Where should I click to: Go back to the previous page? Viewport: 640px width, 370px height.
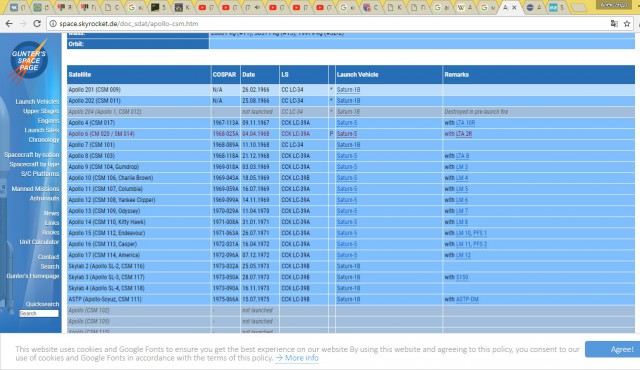pos(9,24)
